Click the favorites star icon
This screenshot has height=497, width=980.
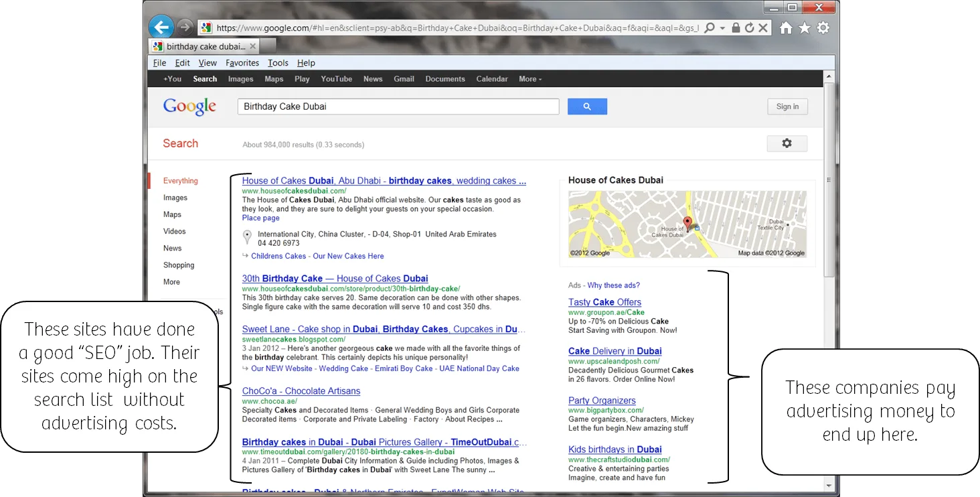pyautogui.click(x=805, y=28)
